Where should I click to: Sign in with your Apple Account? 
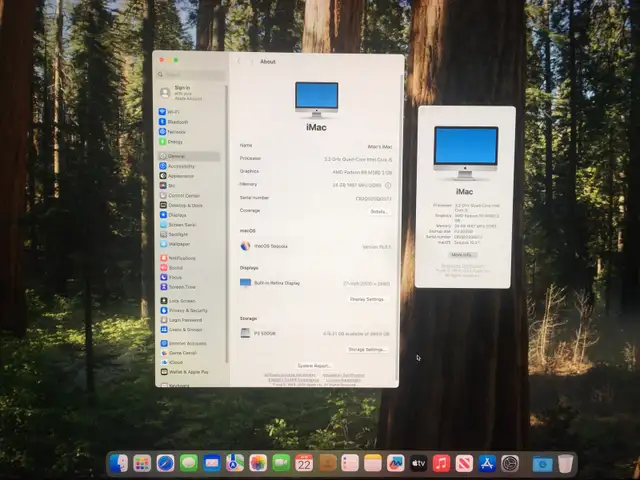click(181, 93)
